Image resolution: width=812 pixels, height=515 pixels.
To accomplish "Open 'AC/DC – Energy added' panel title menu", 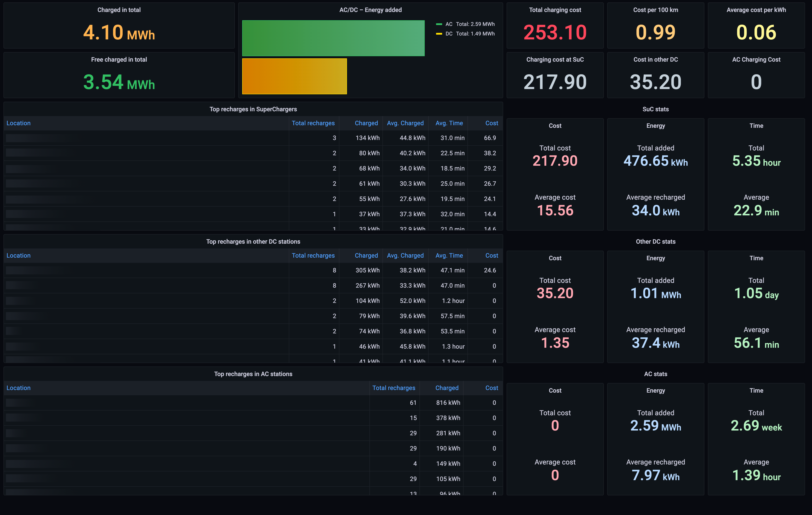I will coord(370,10).
